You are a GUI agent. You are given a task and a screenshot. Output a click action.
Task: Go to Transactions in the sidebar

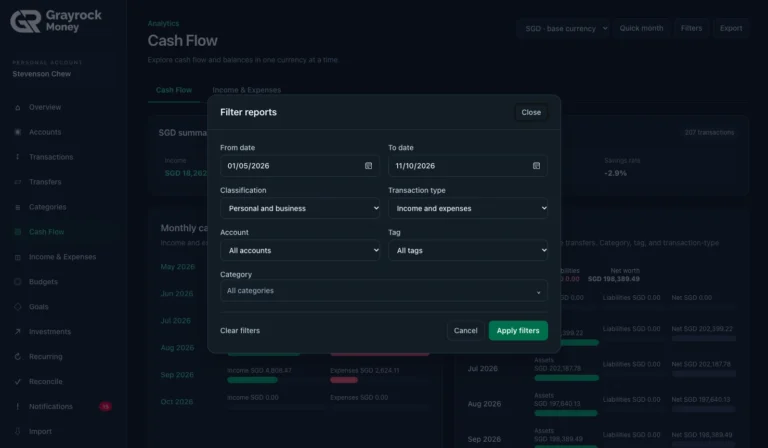tap(51, 157)
